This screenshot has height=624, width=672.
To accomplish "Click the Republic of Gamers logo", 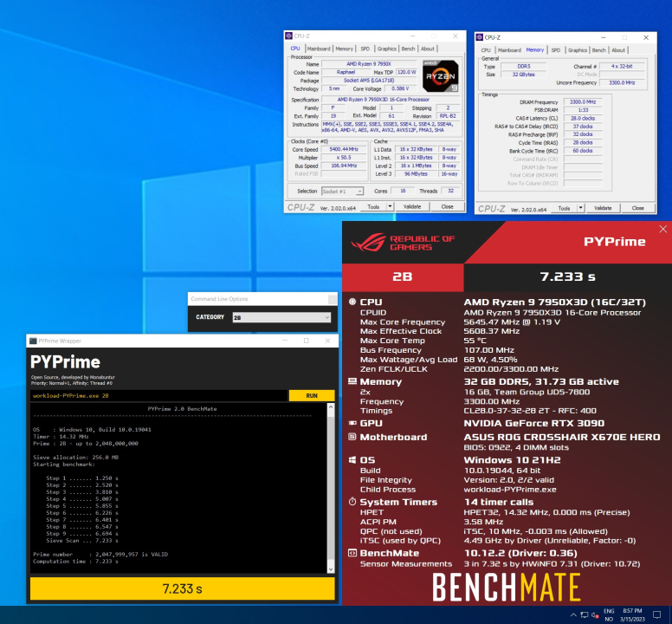I will [x=403, y=243].
